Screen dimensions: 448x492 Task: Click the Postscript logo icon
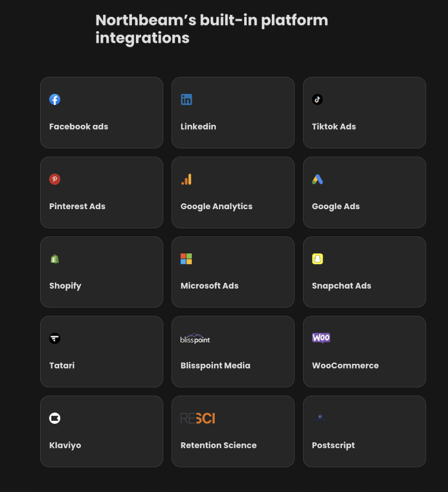point(319,418)
